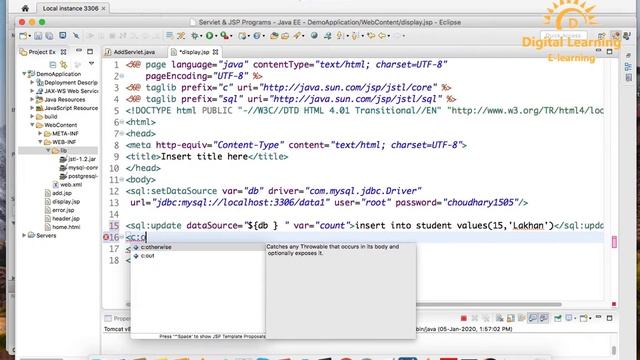Expand the Servers node
The height and width of the screenshot is (360, 640).
24,236
